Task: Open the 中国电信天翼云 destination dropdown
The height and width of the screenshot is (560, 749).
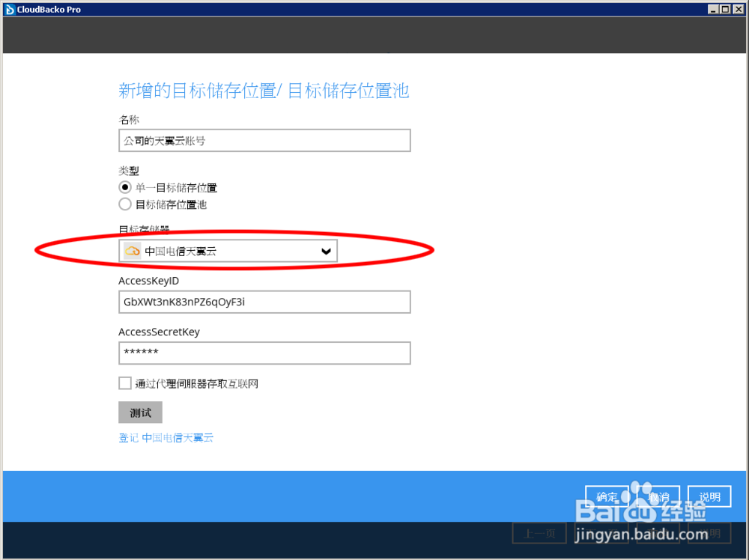Action: click(228, 251)
